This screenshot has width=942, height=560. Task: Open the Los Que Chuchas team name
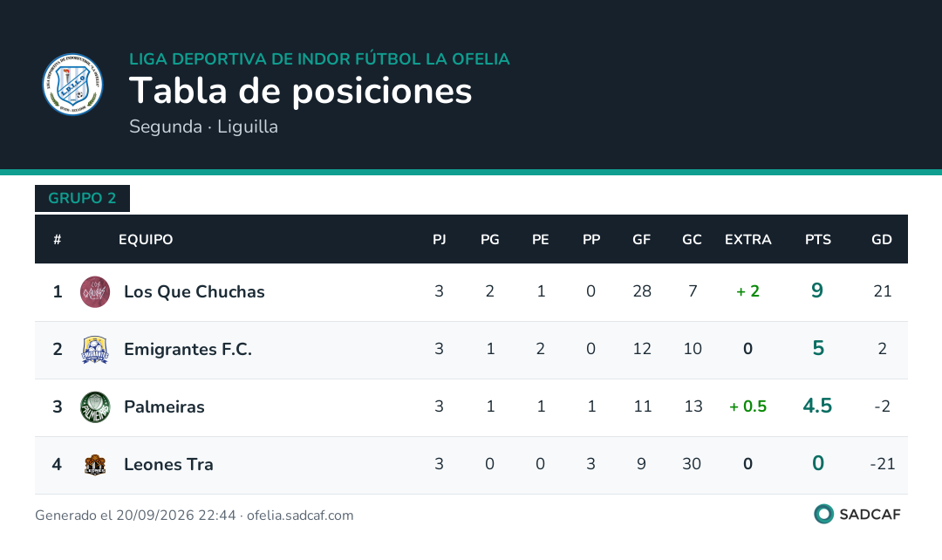coord(194,292)
